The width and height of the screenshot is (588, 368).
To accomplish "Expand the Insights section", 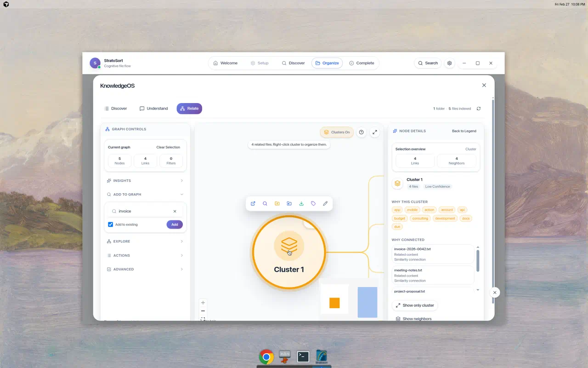I will click(x=145, y=181).
